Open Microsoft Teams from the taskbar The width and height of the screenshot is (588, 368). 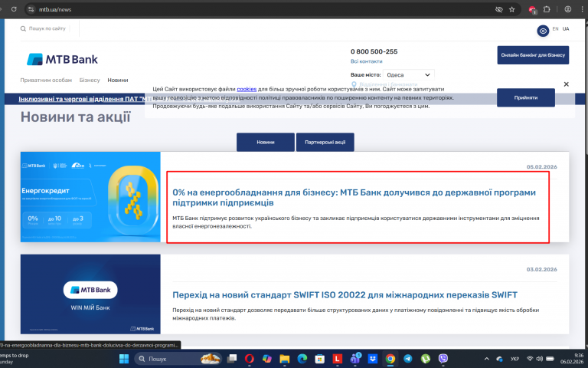click(x=355, y=359)
